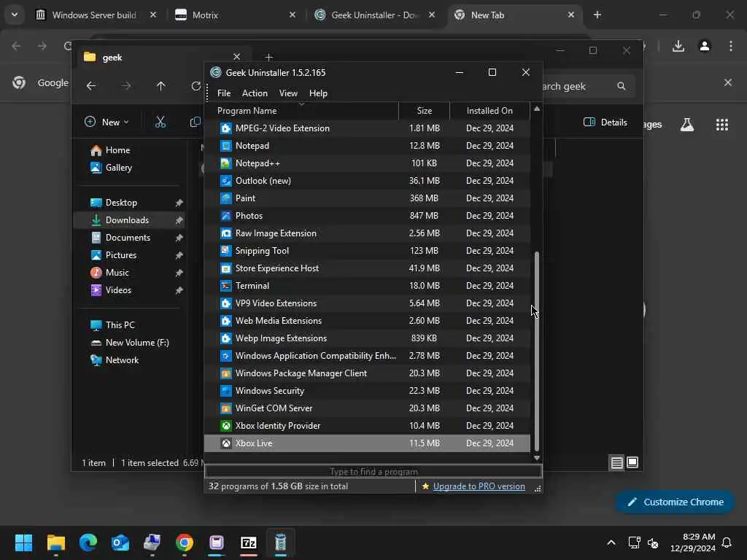Open This PC in the sidebar
Image resolution: width=747 pixels, height=560 pixels.
[120, 325]
